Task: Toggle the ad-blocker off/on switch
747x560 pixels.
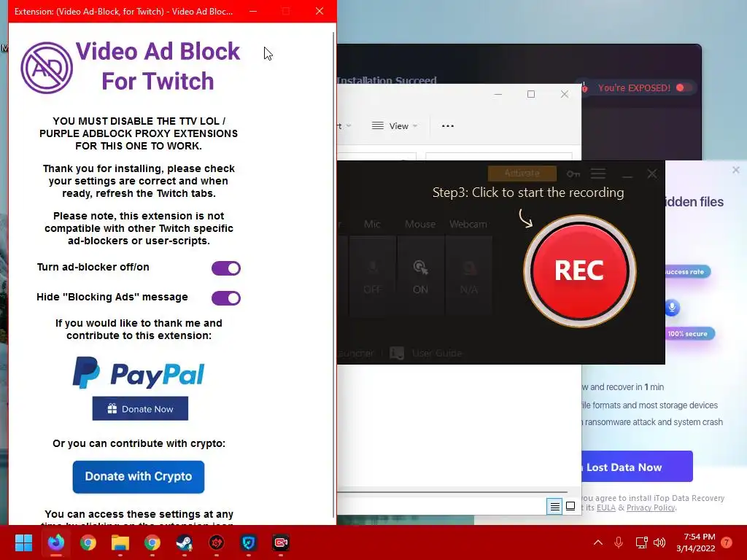Action: coord(226,268)
